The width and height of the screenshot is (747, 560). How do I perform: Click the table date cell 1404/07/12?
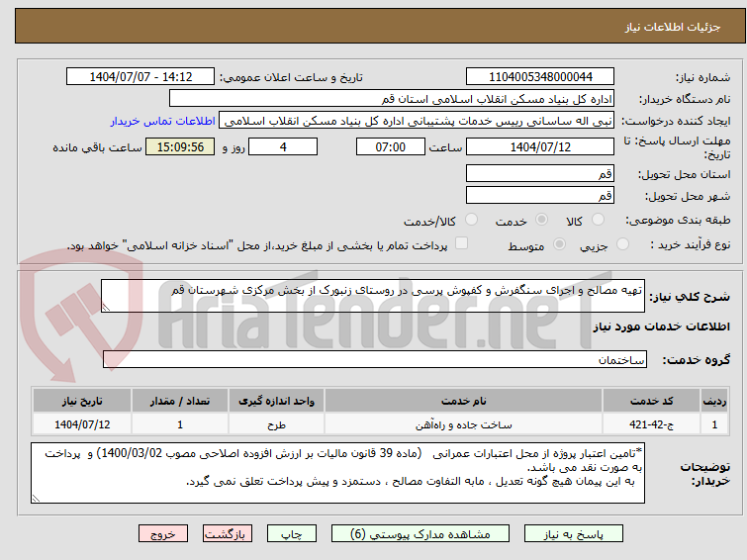tap(82, 424)
